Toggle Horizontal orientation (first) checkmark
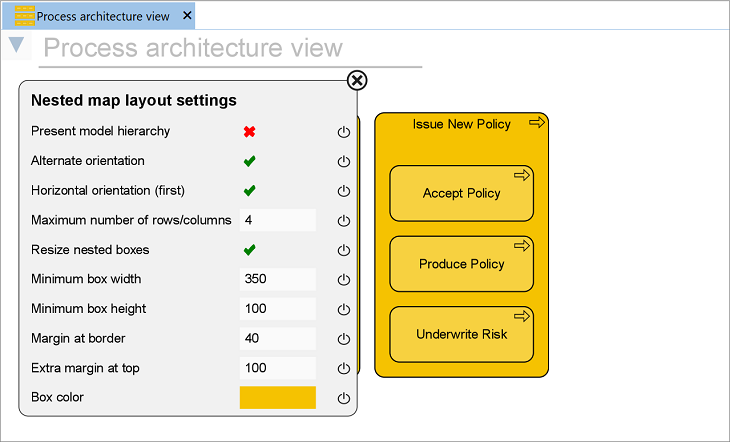Screen dimensions: 730x442 click(x=250, y=190)
